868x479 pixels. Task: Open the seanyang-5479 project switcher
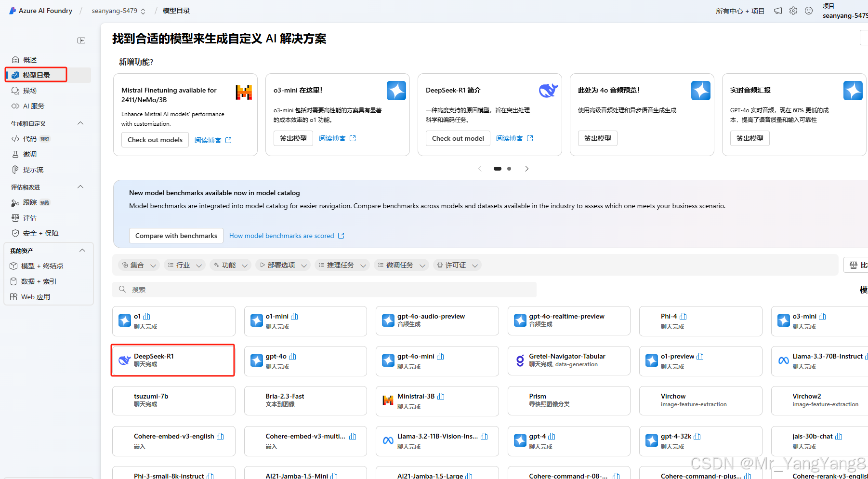coord(118,11)
